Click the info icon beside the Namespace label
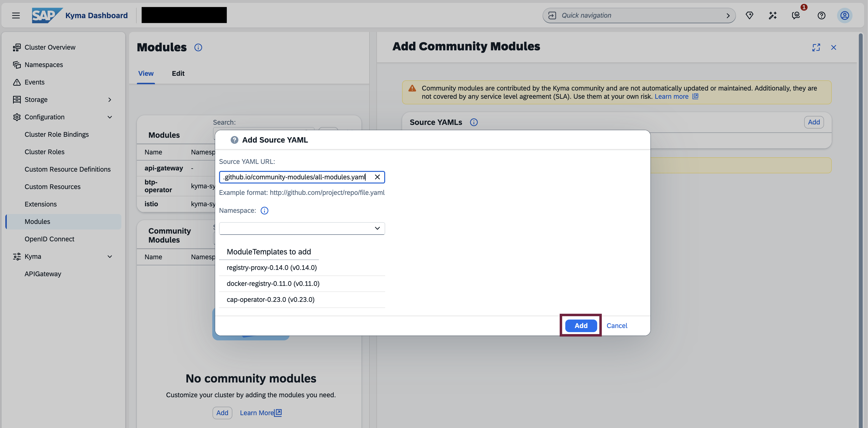868x428 pixels. tap(264, 210)
